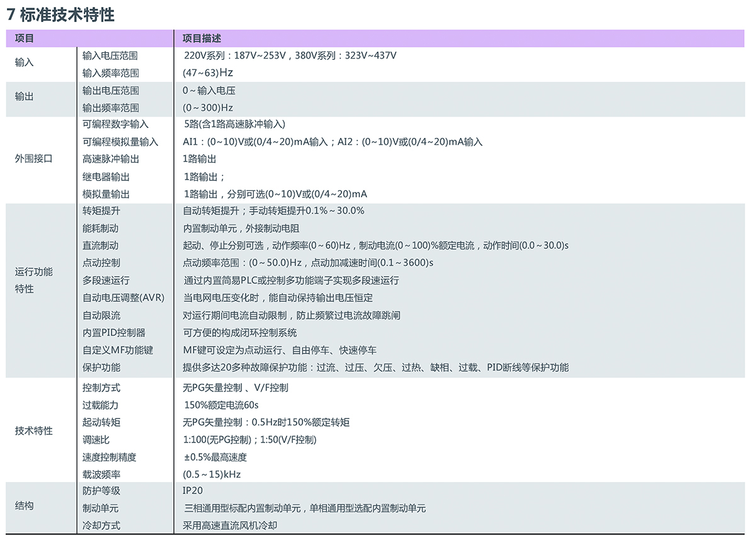The width and height of the screenshot is (756, 547).
Task: 点击 防护等级 IP20 描述单元格
Action: coord(192,491)
